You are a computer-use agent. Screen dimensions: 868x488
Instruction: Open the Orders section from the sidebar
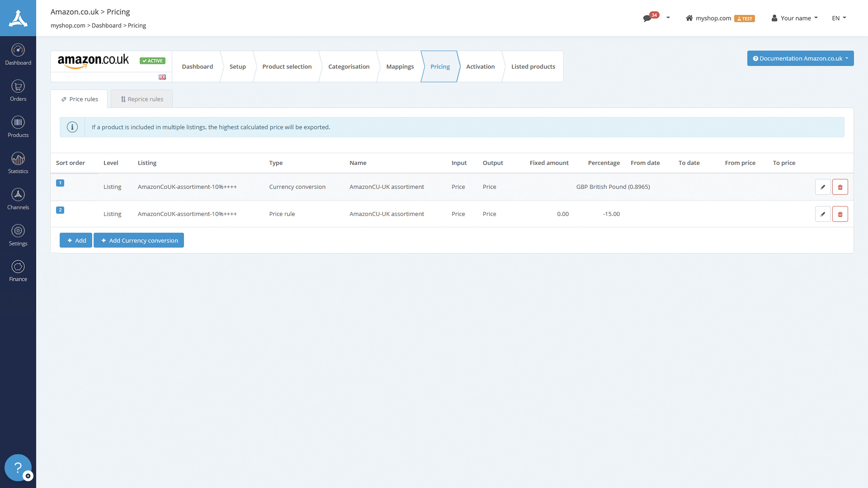point(18,90)
